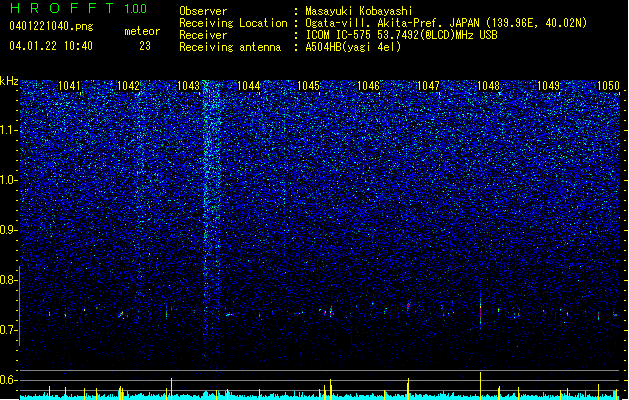629x400 pixels.
Task: Click the 1049 time marker
Action: tap(548, 86)
